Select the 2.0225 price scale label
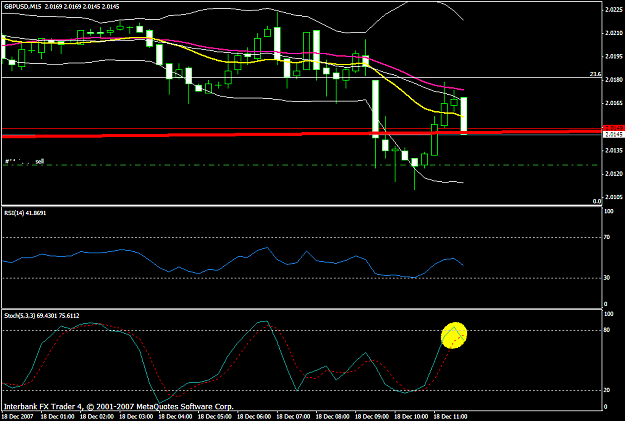The height and width of the screenshot is (421, 625). (614, 10)
